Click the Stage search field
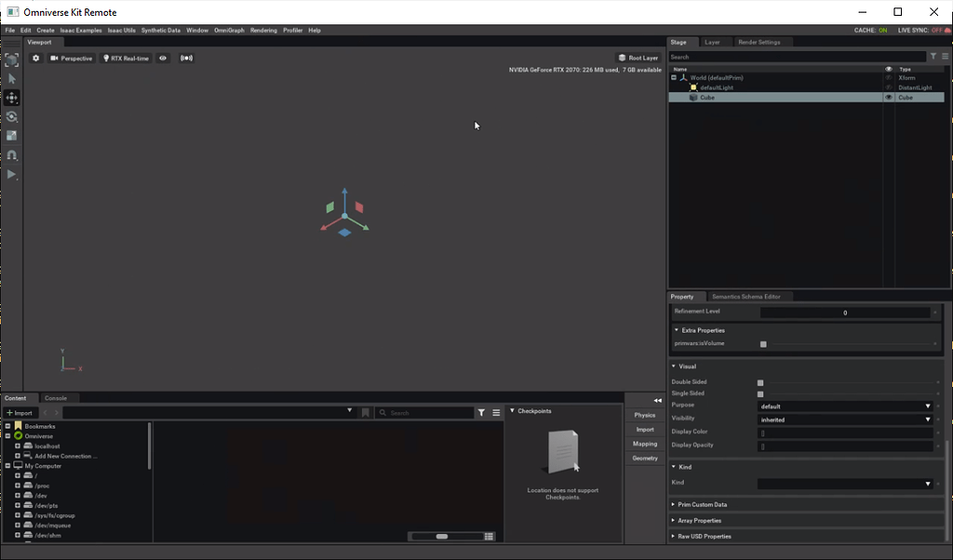 (x=797, y=57)
